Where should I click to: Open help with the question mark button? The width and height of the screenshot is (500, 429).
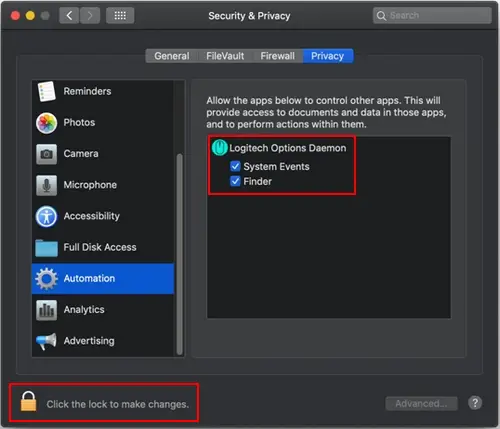[x=475, y=403]
